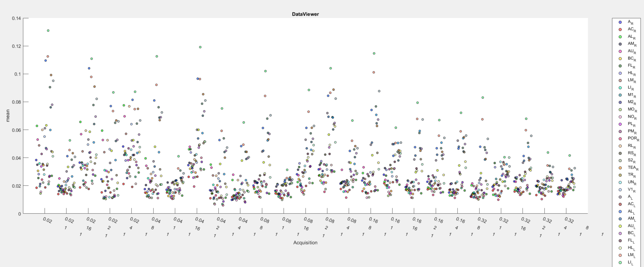Click the A_R legend entry
This screenshot has height=267, width=644.
627,22
